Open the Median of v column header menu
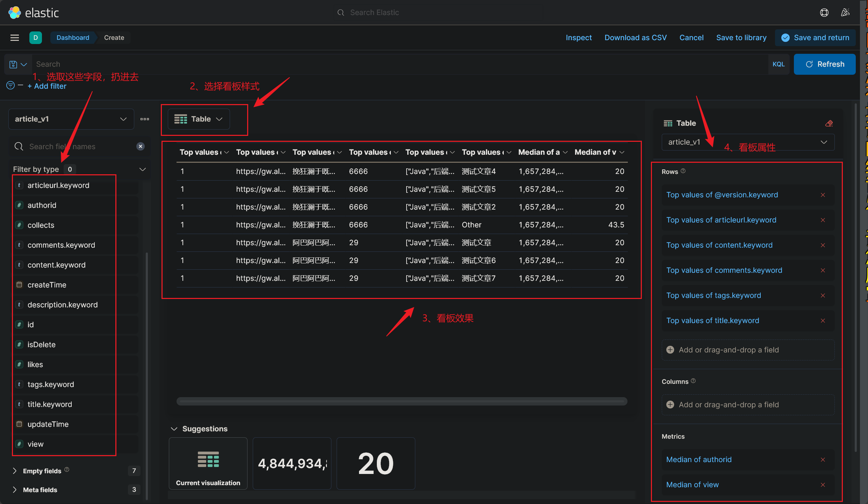This screenshot has width=868, height=504. coord(622,152)
